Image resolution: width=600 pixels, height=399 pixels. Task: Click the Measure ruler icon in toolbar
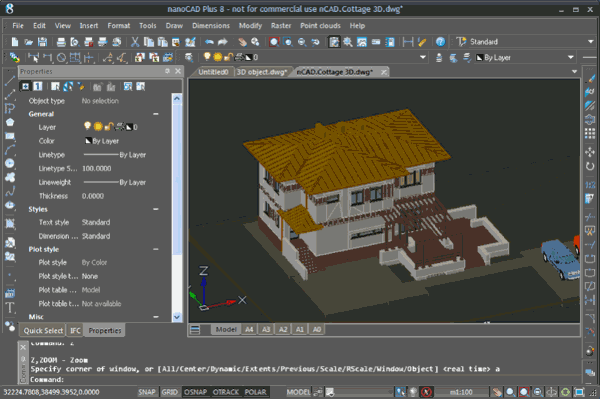tap(422, 42)
